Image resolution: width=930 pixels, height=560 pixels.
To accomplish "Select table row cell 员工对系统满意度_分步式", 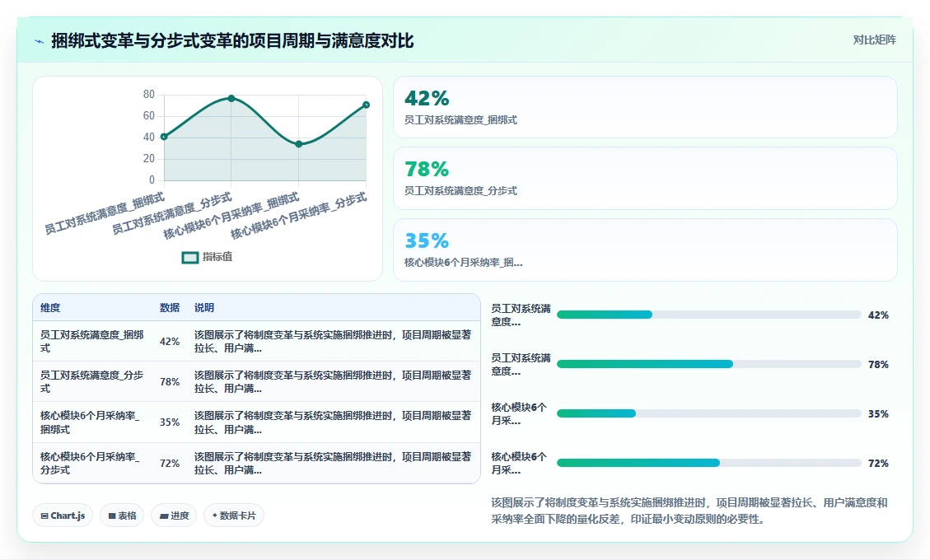I will click(92, 381).
